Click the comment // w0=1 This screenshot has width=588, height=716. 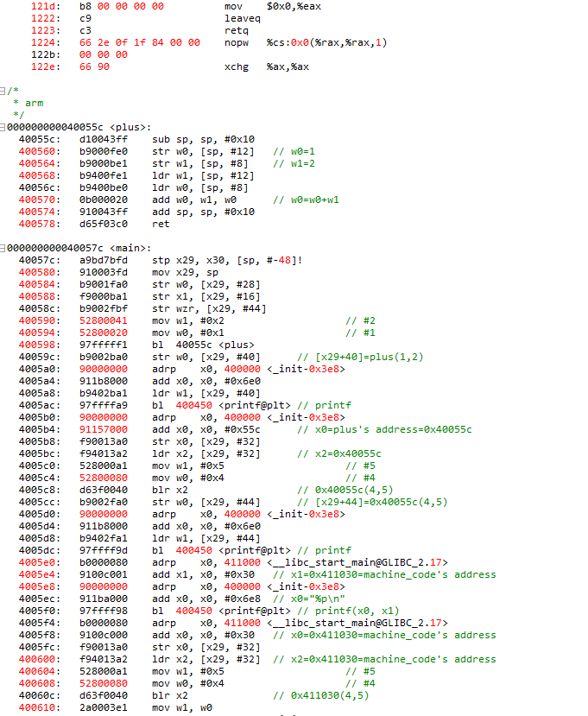(294, 152)
